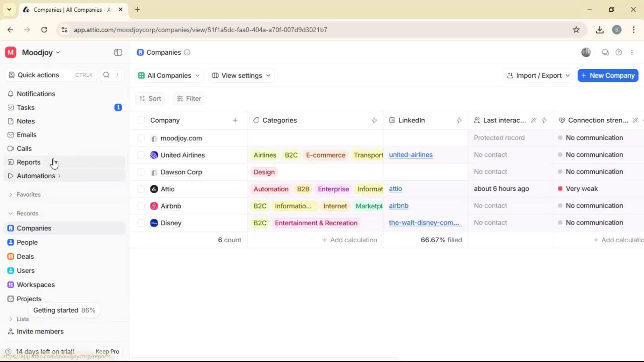Check the Airbnb row checkbox
The image size is (644, 362).
point(141,206)
